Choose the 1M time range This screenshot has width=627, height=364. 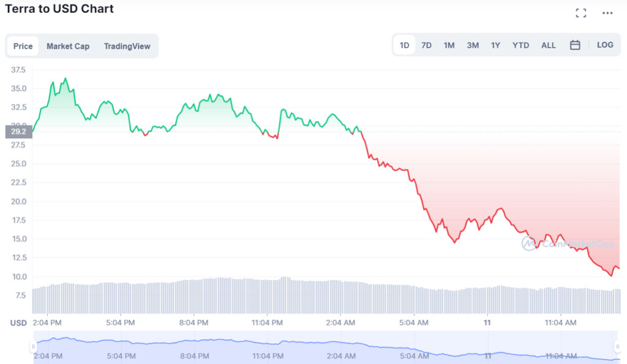449,45
